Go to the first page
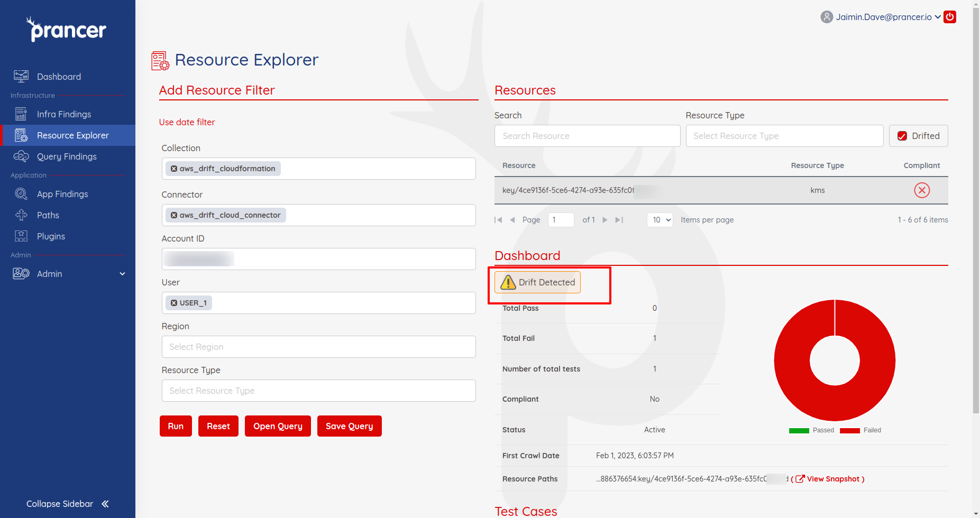980x518 pixels. [x=498, y=220]
